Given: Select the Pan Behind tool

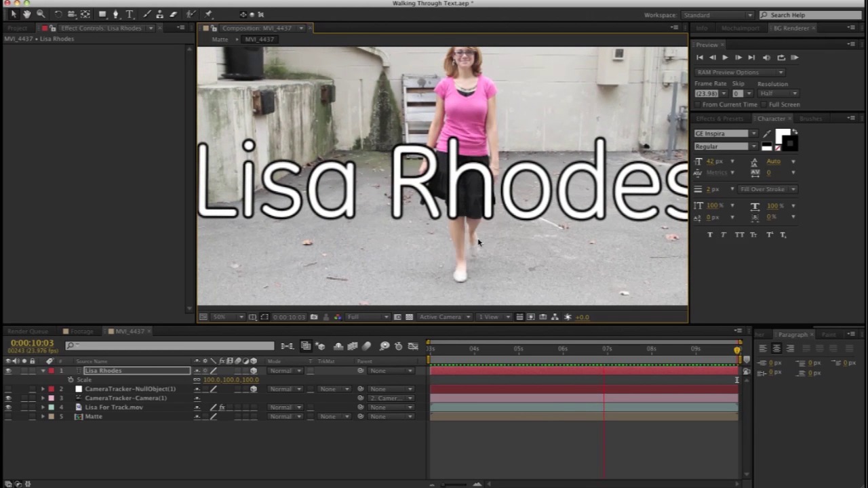Looking at the screenshot, I should tap(85, 14).
